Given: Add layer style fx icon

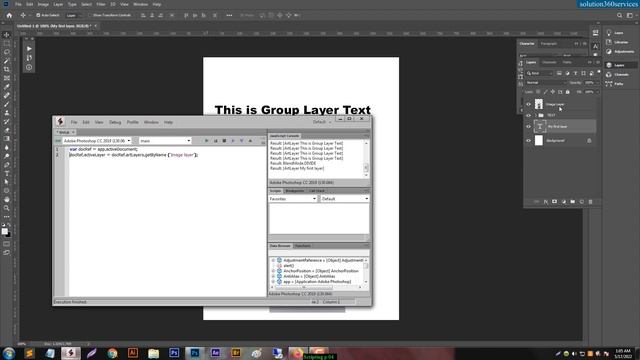Looking at the screenshot, I should (545, 202).
